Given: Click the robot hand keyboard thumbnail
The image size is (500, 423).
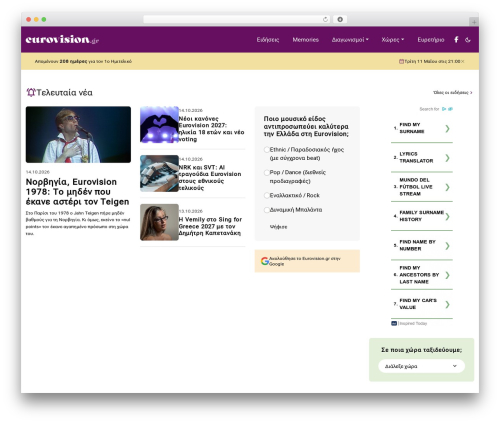Looking at the screenshot, I should coord(159,173).
